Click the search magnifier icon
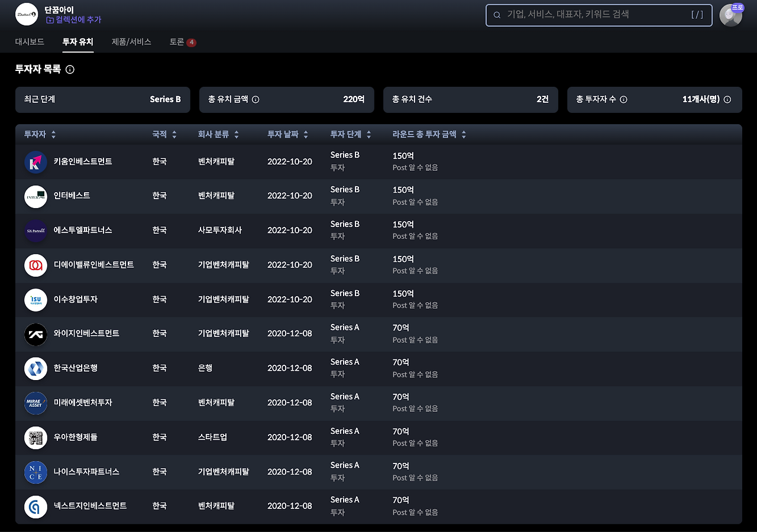This screenshot has height=532, width=757. point(497,15)
